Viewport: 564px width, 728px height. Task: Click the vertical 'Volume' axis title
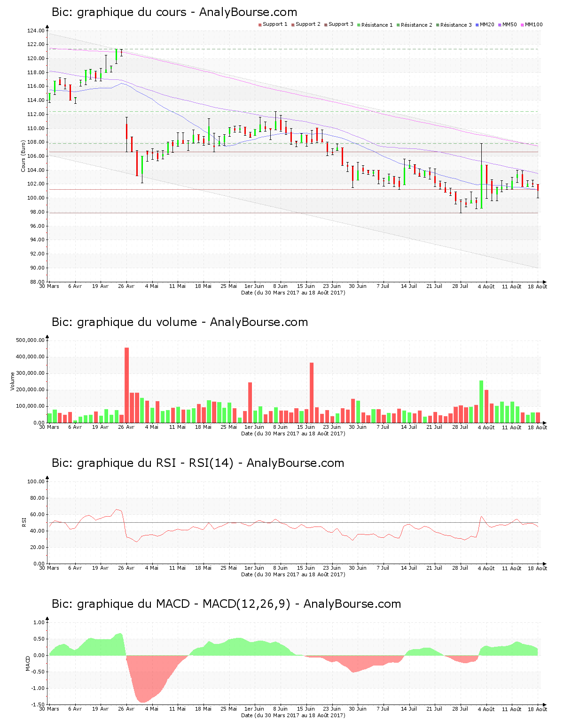13,381
